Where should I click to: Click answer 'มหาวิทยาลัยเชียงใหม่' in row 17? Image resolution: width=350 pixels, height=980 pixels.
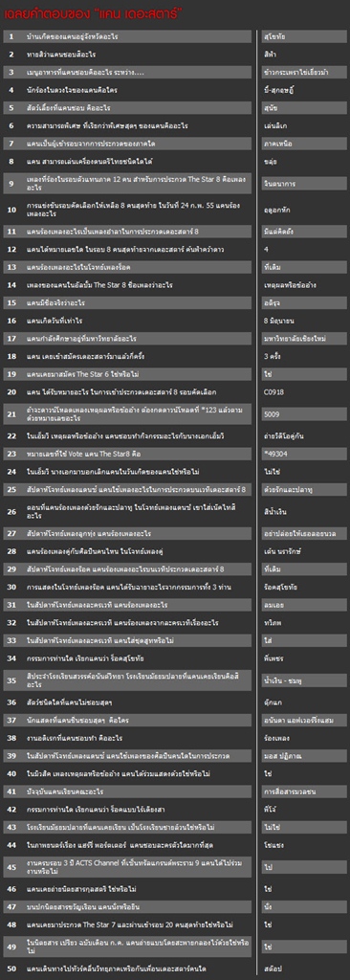coord(302,338)
